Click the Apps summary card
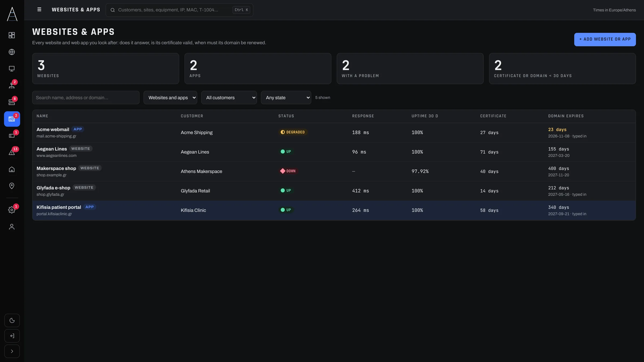644x362 pixels. pyautogui.click(x=258, y=69)
